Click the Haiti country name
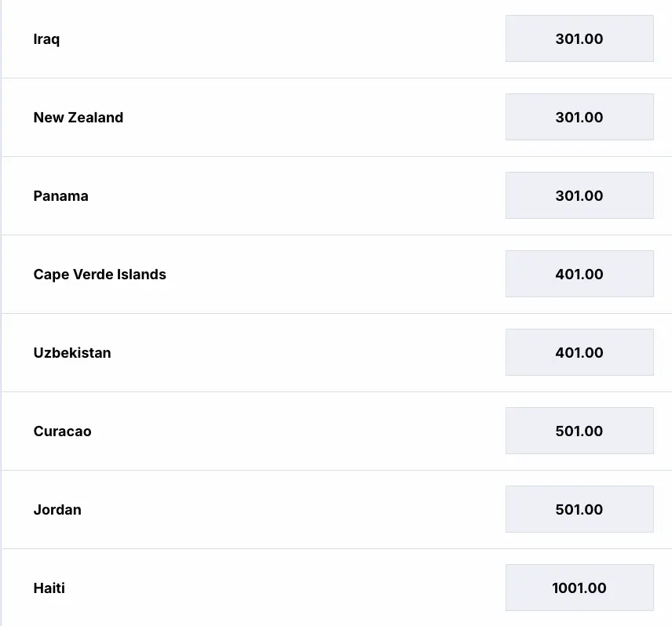Screen dimensions: 672x626 click(49, 588)
